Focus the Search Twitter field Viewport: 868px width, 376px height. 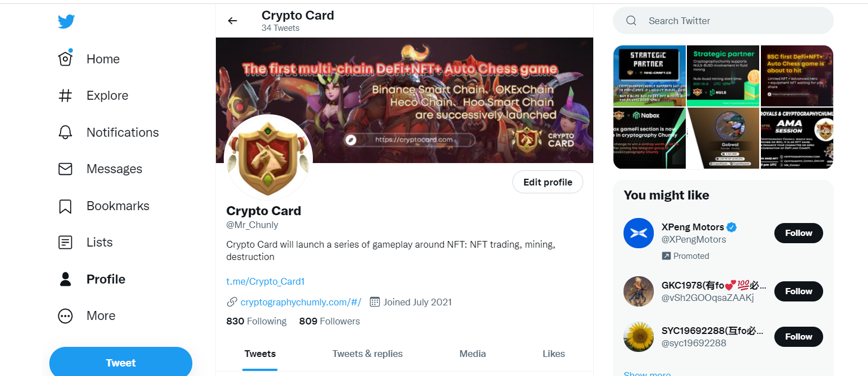pyautogui.click(x=723, y=21)
